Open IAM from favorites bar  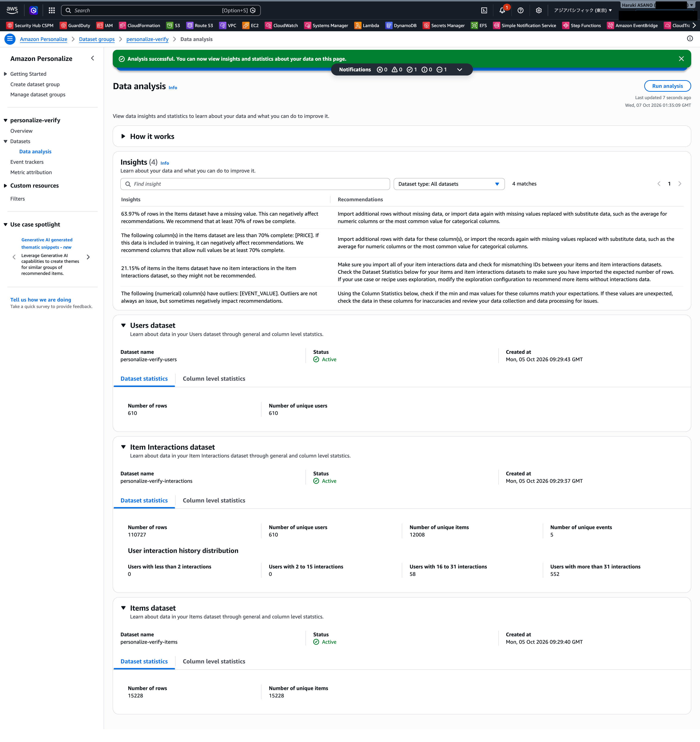[x=104, y=25]
